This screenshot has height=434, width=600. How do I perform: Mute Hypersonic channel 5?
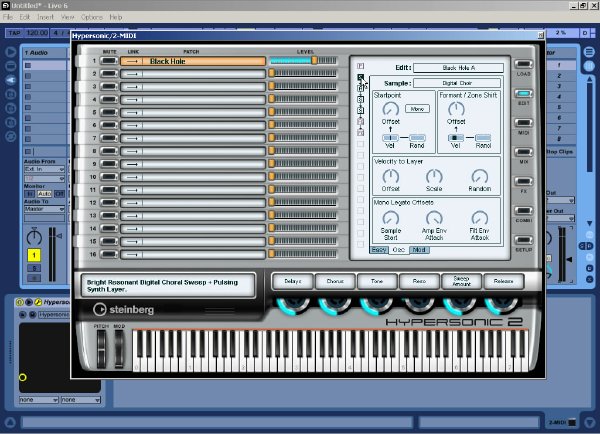[x=109, y=112]
